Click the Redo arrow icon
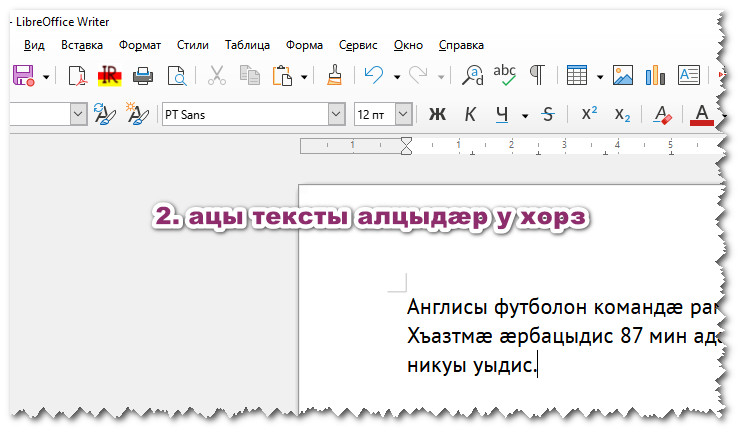The image size is (744, 435). tap(418, 75)
